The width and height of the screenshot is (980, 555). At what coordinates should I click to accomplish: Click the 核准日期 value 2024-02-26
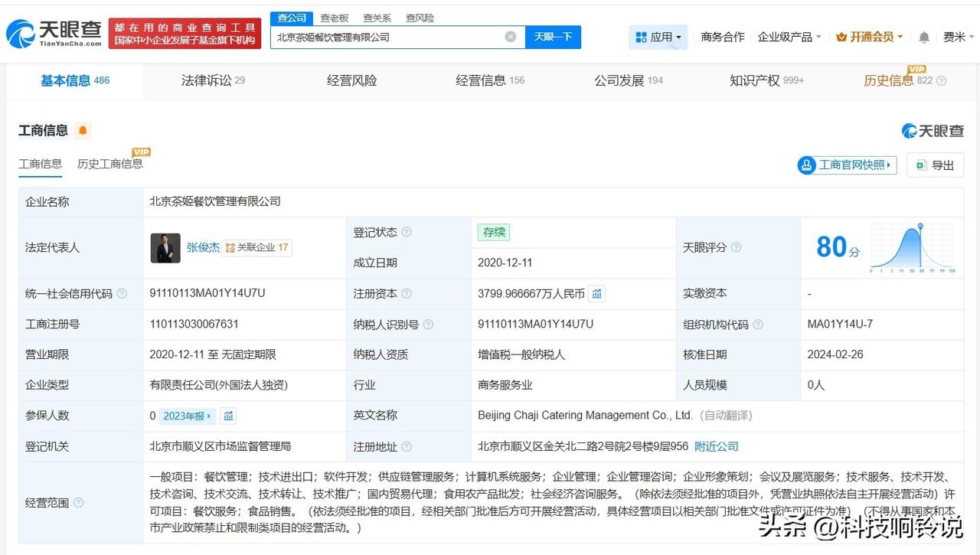(836, 354)
